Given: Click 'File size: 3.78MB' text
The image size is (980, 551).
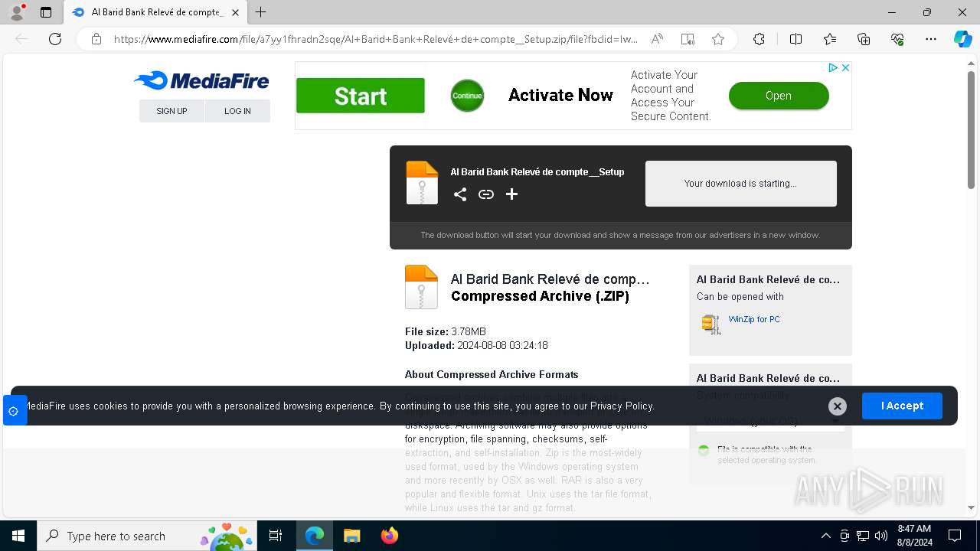Looking at the screenshot, I should pos(446,331).
